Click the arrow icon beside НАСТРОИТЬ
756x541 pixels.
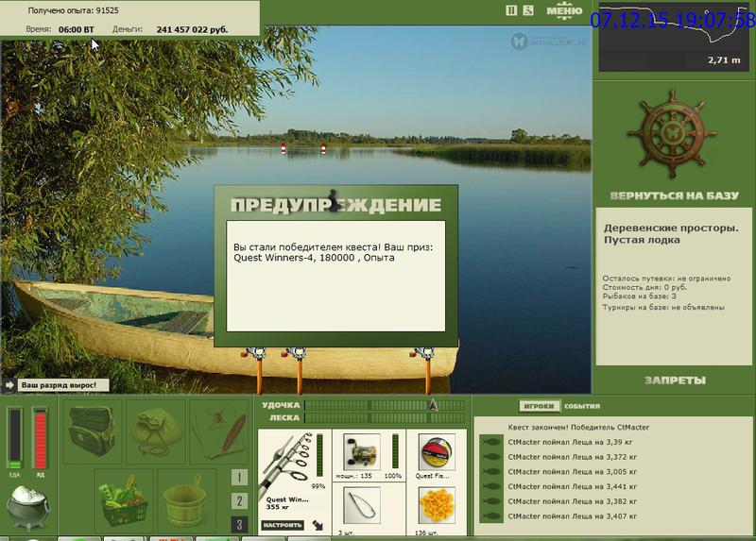318,525
